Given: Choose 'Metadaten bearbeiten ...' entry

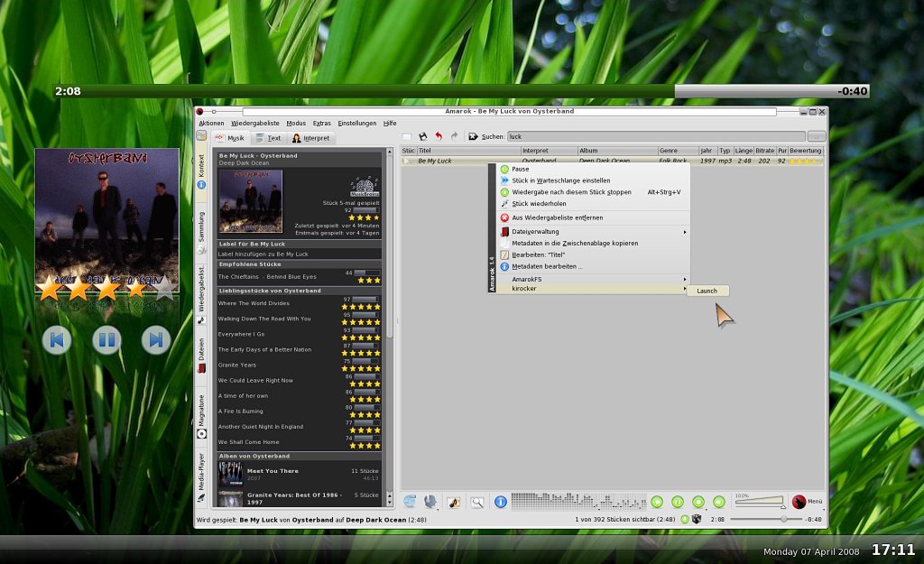Looking at the screenshot, I should [x=594, y=266].
